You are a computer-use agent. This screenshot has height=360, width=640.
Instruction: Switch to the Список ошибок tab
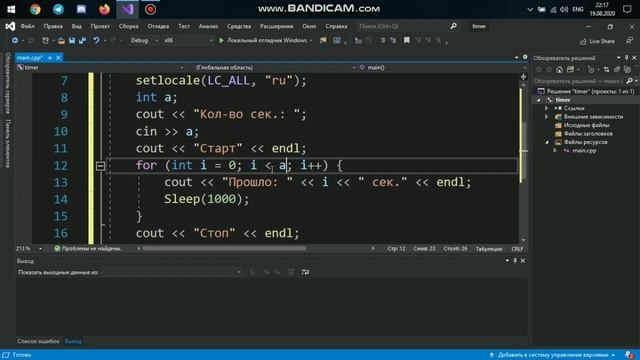pos(38,341)
